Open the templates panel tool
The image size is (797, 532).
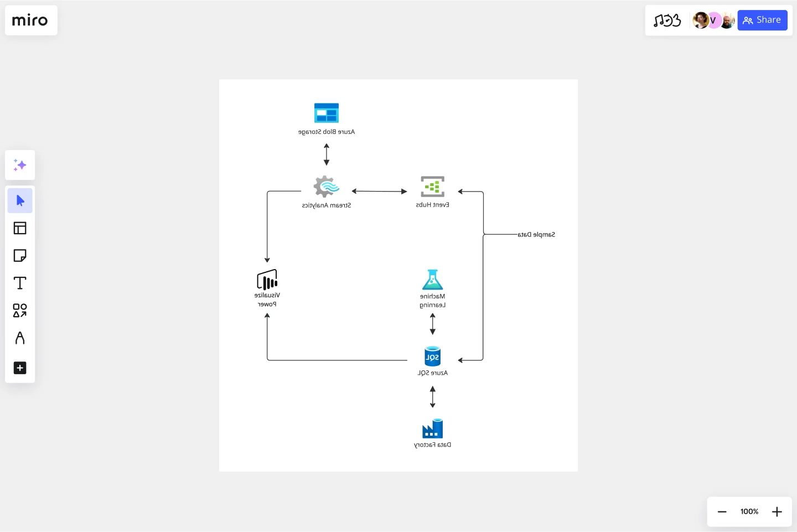coord(20,228)
